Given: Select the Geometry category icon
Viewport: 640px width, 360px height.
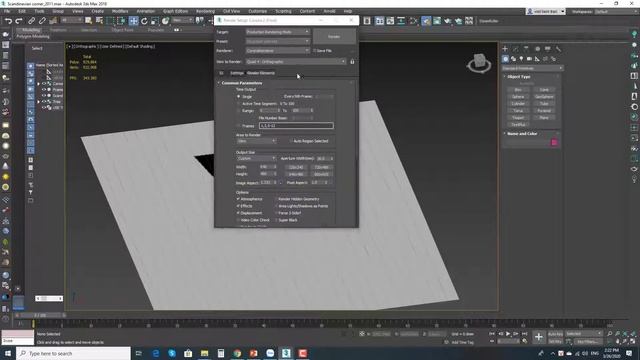Looking at the screenshot, I should (505, 59).
